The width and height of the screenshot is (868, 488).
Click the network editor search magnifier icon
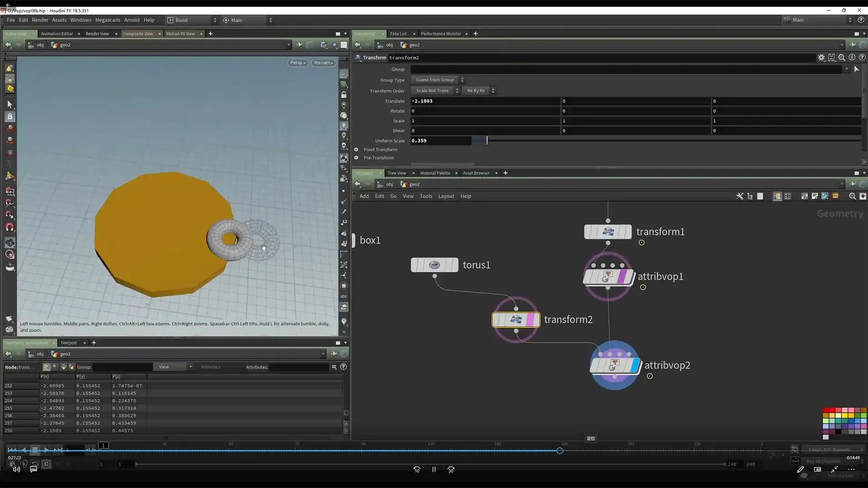852,196
